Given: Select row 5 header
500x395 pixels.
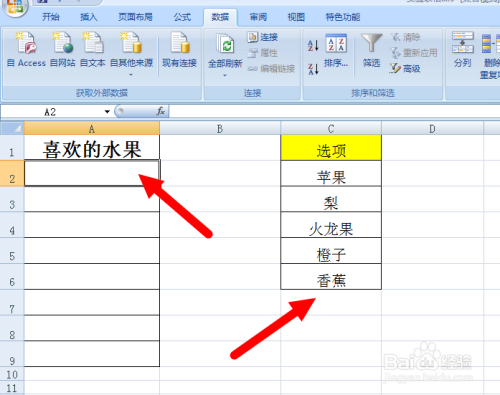Looking at the screenshot, I should click(x=12, y=251).
